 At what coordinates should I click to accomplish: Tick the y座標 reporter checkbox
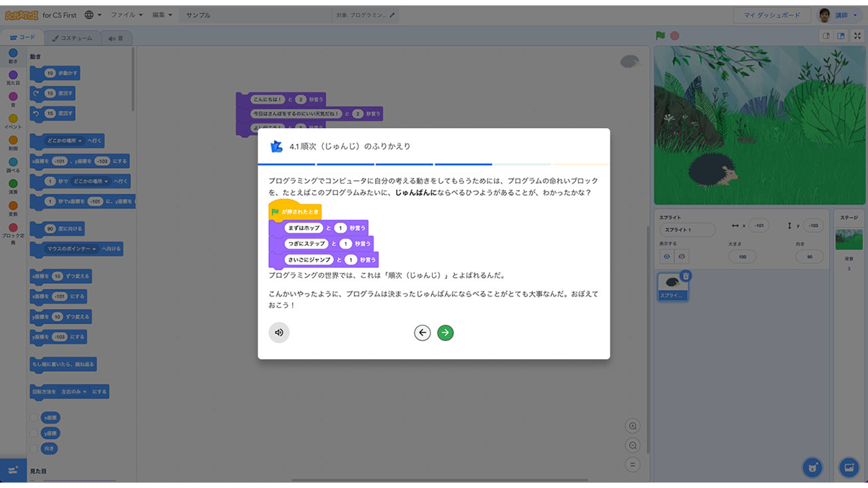(33, 433)
